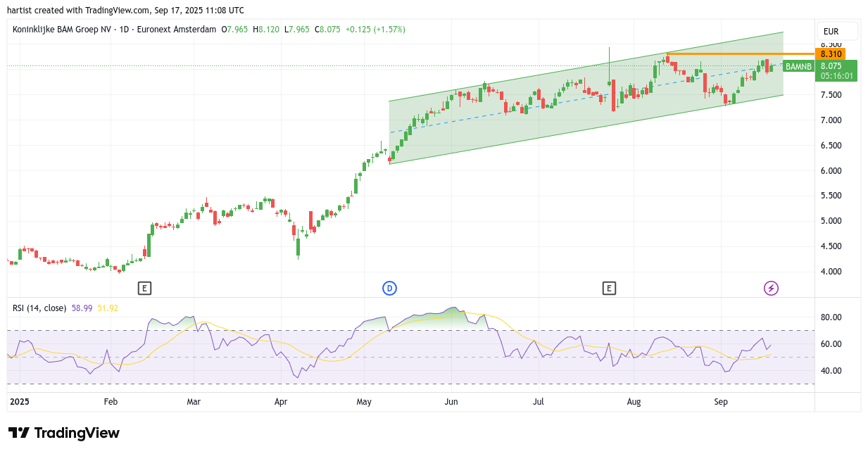Select the orange horizontal line at 8.310
868x454 pixels.
click(x=739, y=54)
